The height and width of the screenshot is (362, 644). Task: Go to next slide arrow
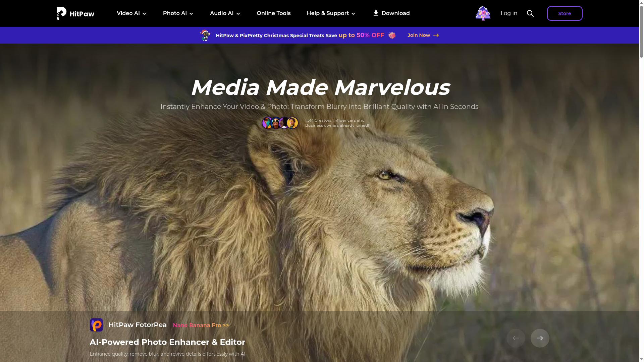540,338
